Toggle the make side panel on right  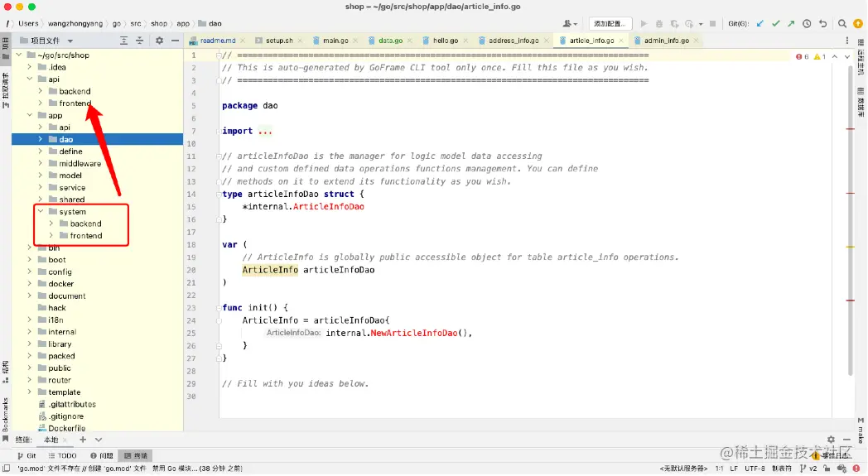(x=861, y=430)
